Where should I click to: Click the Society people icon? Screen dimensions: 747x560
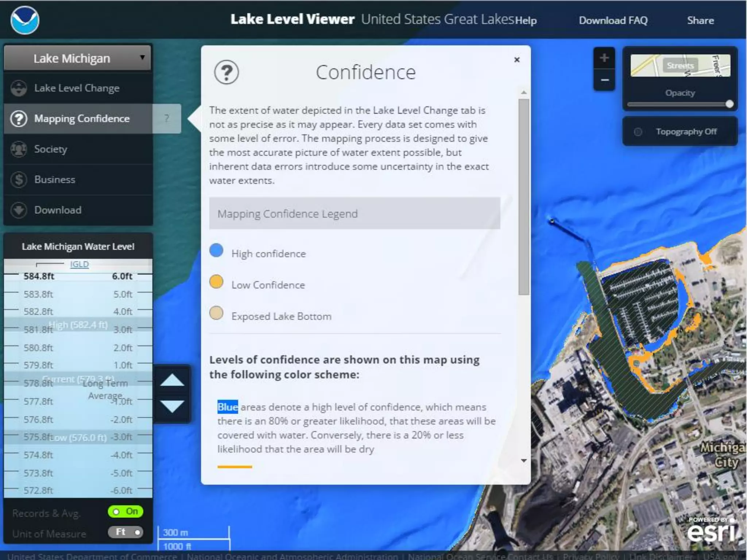pyautogui.click(x=19, y=149)
